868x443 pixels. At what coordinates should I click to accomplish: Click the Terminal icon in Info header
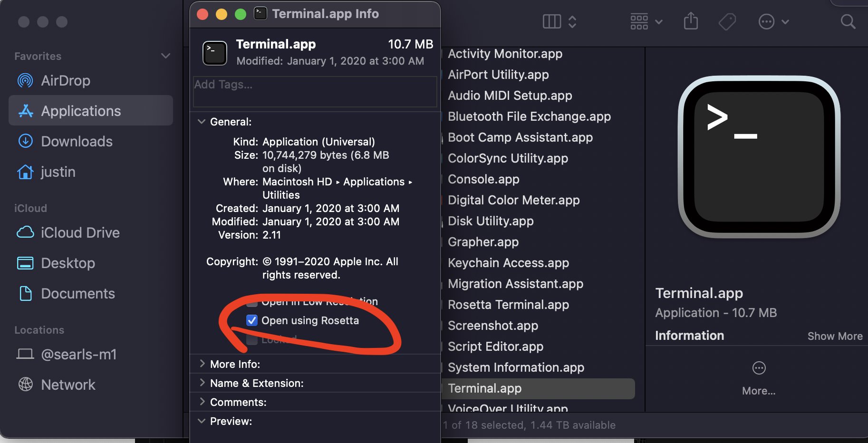[x=215, y=53]
